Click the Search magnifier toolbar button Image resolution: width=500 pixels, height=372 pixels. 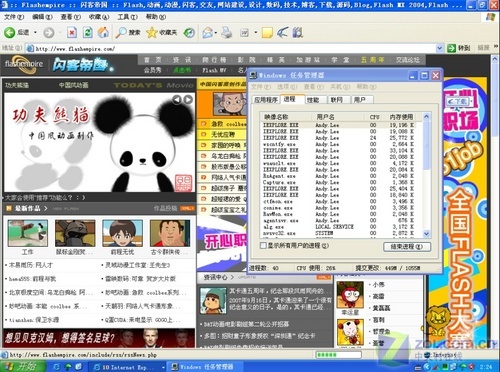click(128, 33)
